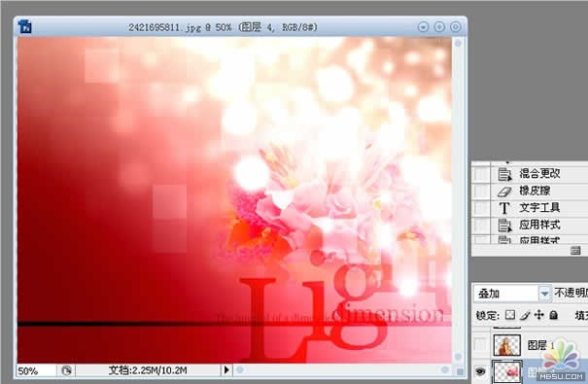Click the 2421695811.jpg document title text

(223, 27)
